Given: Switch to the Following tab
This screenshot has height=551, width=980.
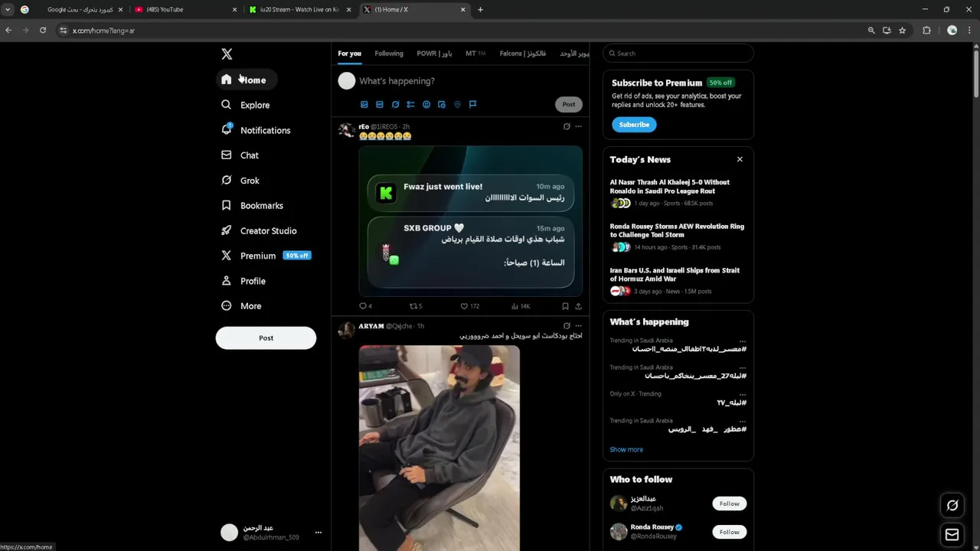Looking at the screenshot, I should 389,54.
